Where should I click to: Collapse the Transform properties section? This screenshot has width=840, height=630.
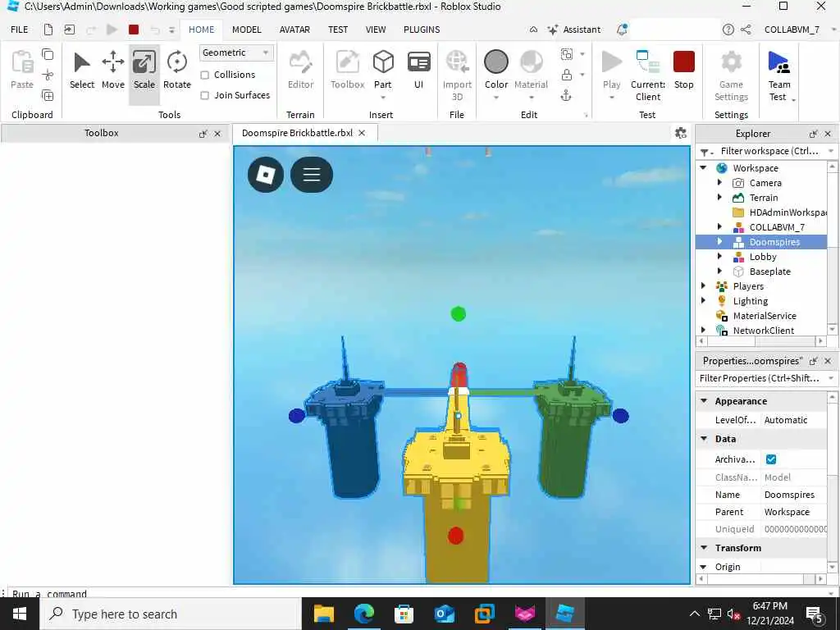pos(704,547)
